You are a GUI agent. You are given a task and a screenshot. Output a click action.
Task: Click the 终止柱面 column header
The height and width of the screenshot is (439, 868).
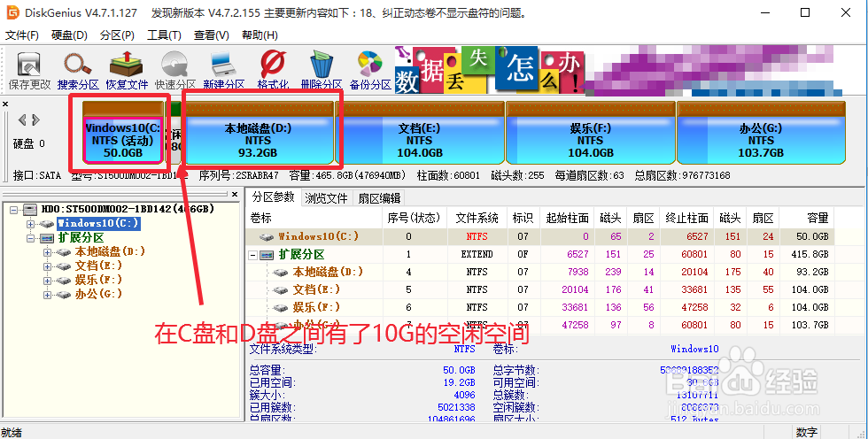point(686,218)
